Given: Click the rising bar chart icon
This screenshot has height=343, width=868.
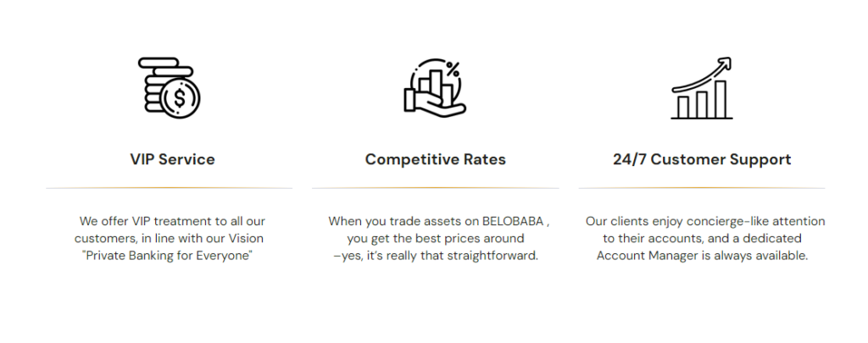Looking at the screenshot, I should point(702,89).
